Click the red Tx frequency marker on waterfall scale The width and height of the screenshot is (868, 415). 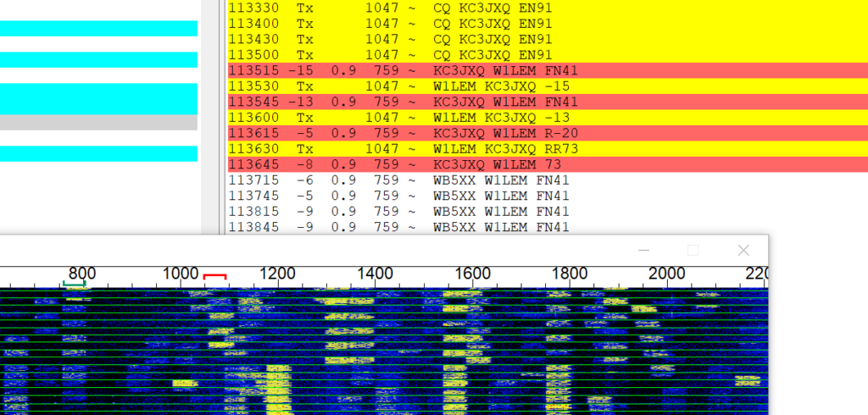(214, 276)
